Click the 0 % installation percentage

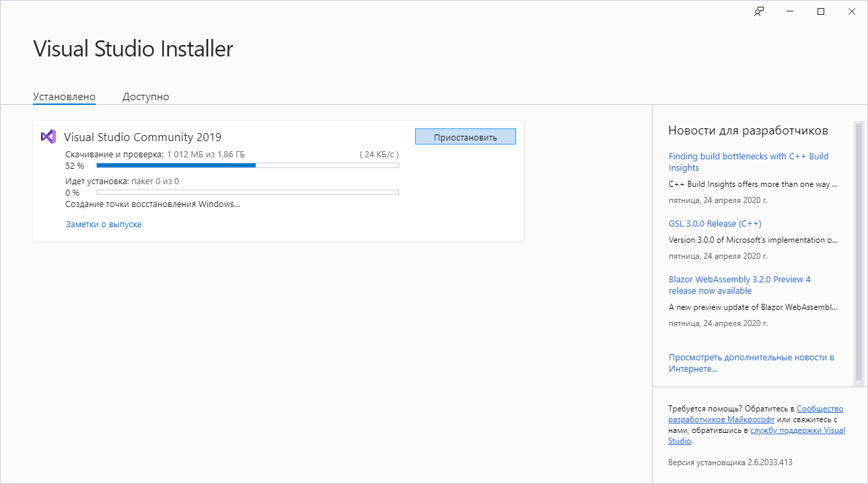click(x=72, y=193)
